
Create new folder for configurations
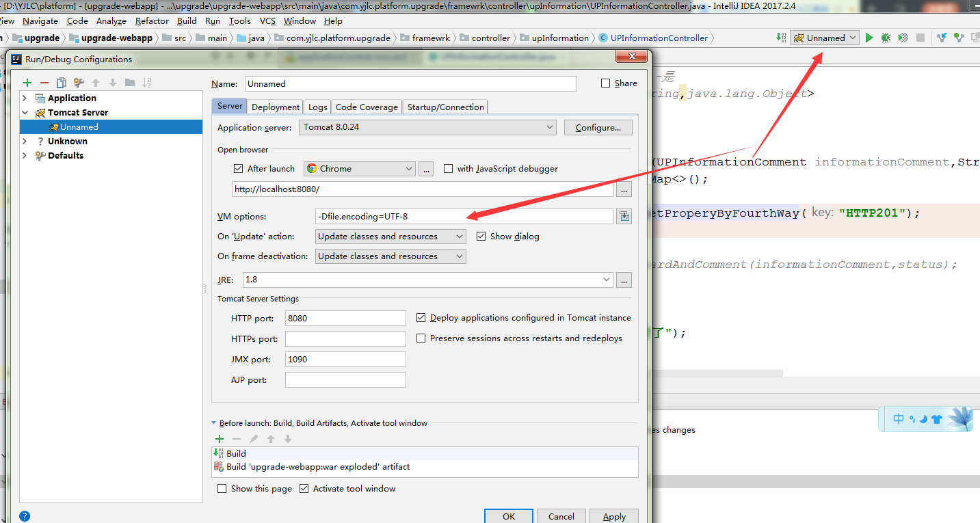click(130, 83)
